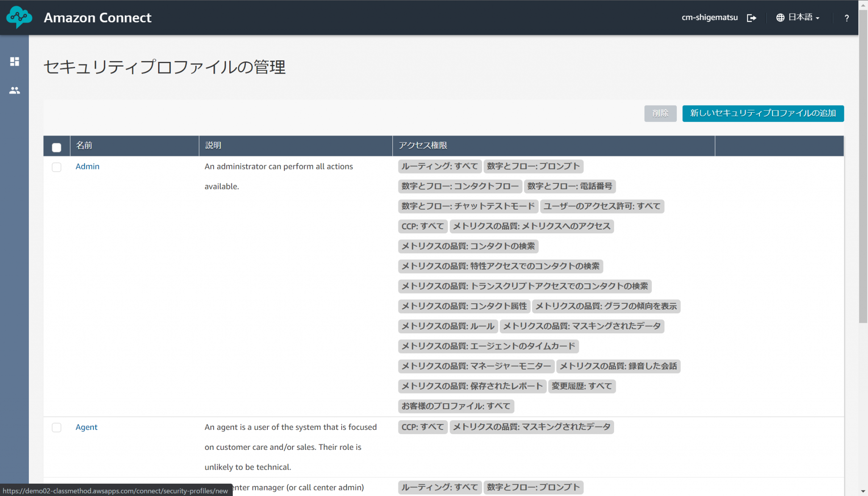Click the Agent description text

[290, 447]
